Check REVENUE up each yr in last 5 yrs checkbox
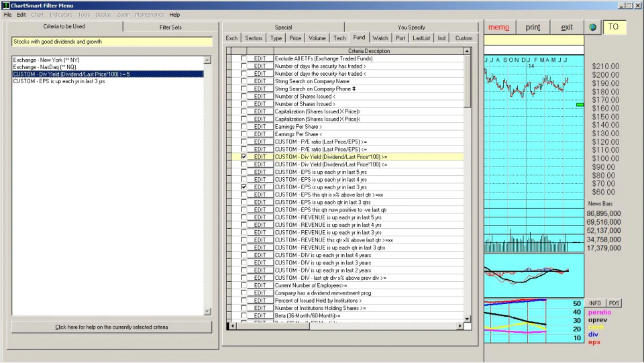644x363 pixels. click(244, 217)
